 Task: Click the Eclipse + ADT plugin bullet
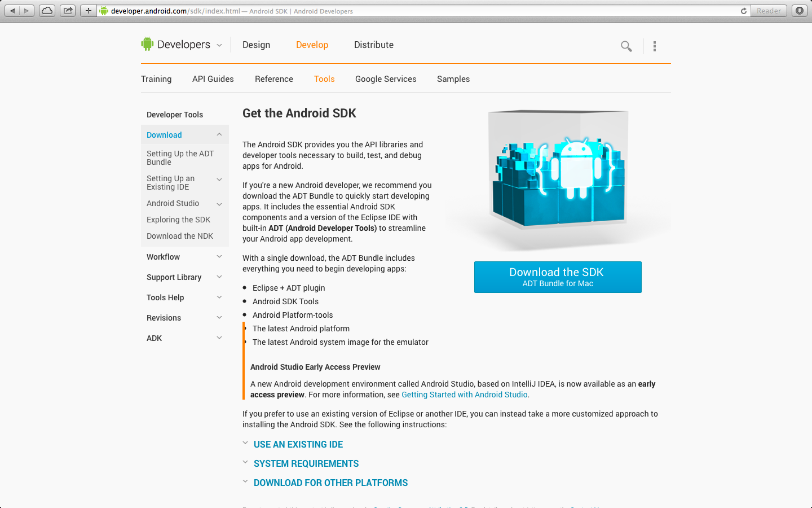click(x=289, y=288)
